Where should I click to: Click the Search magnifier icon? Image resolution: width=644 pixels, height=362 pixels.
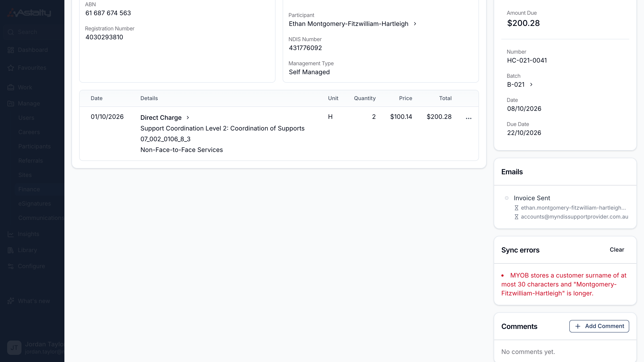11,32
